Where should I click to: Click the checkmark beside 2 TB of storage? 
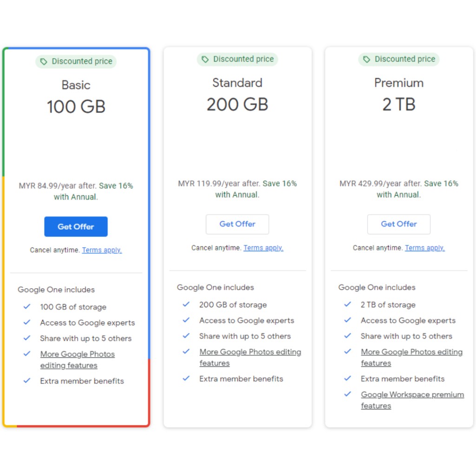[x=348, y=304]
